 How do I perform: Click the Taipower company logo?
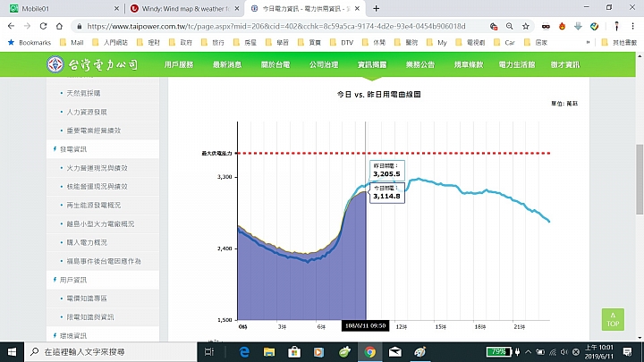92,64
